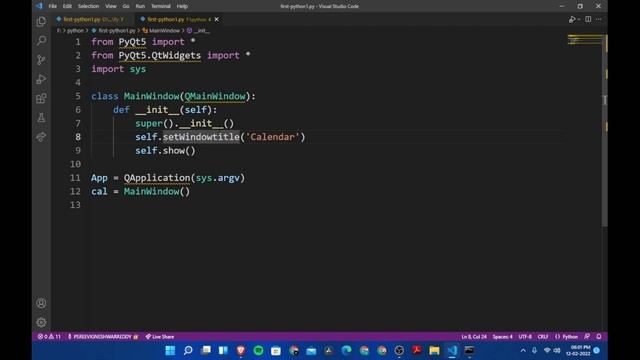
Task: Select the second first-python1.py tab
Action: coord(178,19)
